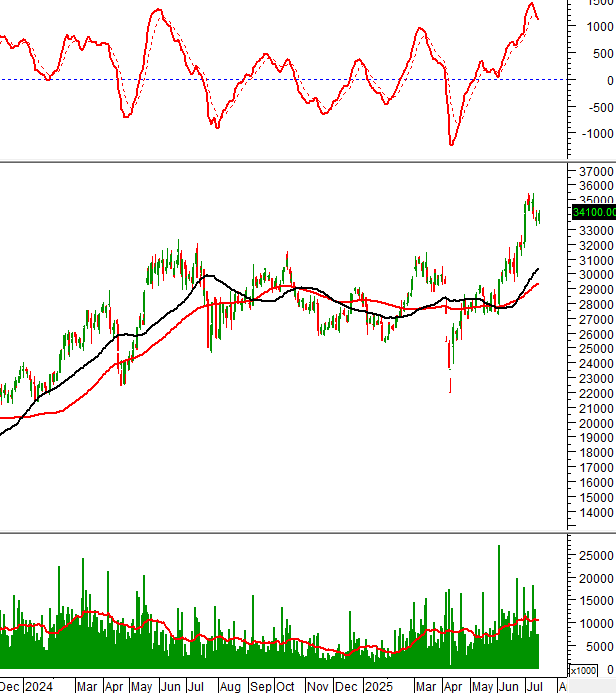Click the 2025 year label on time axis
Image resolution: width=616 pixels, height=693 pixels.
pyautogui.click(x=378, y=686)
